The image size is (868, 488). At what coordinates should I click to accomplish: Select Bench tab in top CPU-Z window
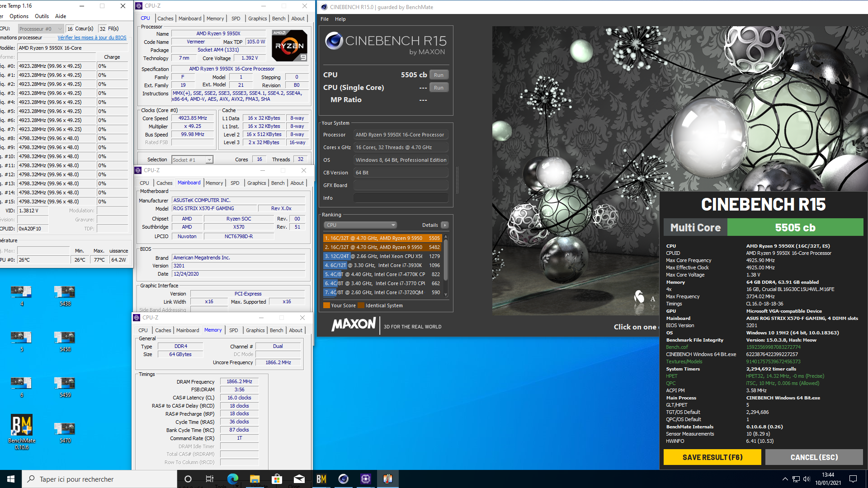278,19
